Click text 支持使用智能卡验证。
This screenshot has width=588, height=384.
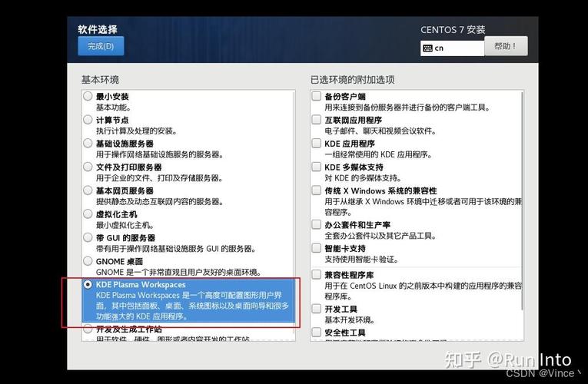click(x=361, y=260)
